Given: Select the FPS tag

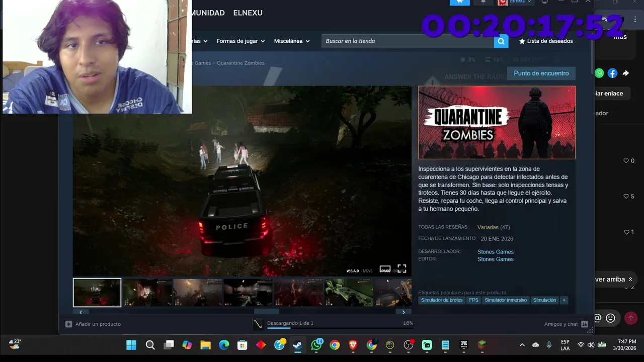Looking at the screenshot, I should (473, 300).
